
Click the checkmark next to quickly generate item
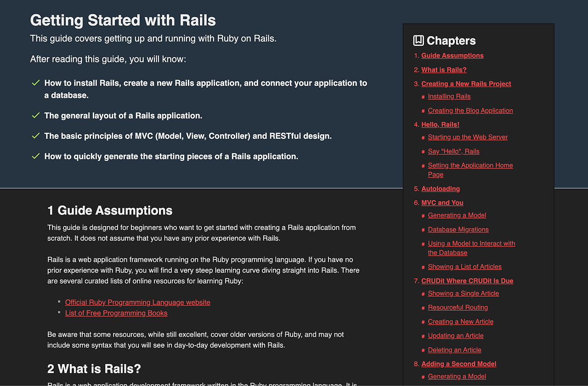point(35,156)
